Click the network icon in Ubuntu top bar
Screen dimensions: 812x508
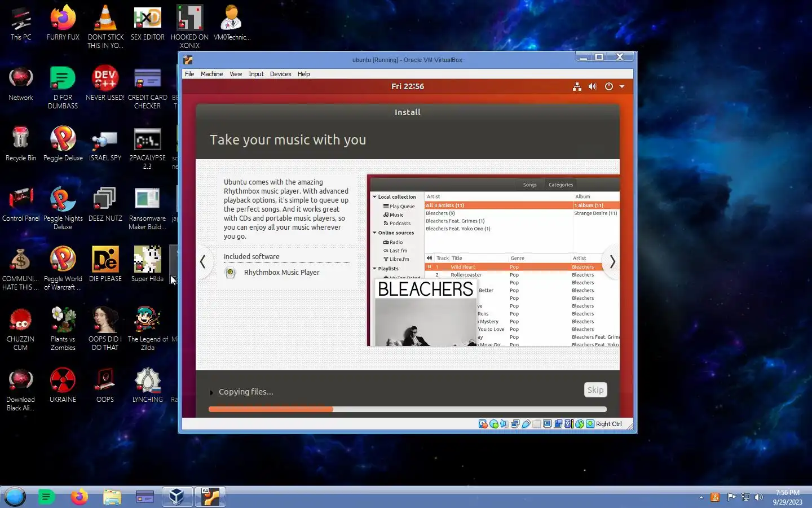577,86
